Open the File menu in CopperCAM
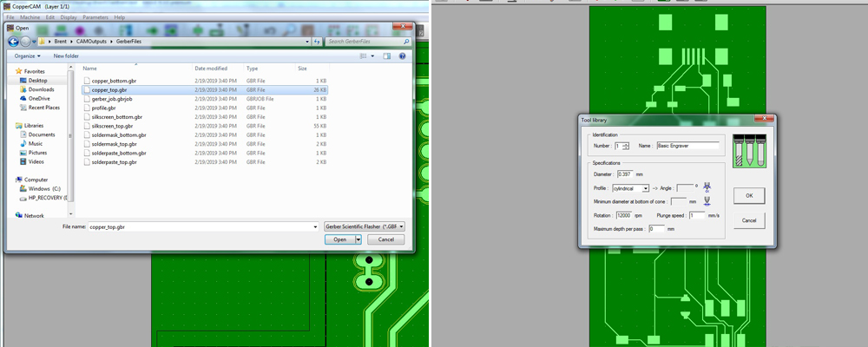This screenshot has height=347, width=868. coord(10,17)
